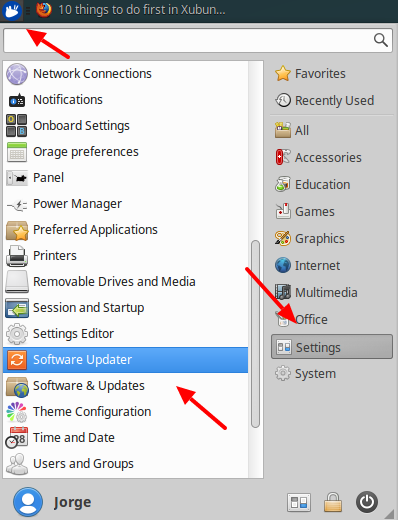The height and width of the screenshot is (520, 398).
Task: Click the Time and Date calendar icon
Action: [17, 438]
